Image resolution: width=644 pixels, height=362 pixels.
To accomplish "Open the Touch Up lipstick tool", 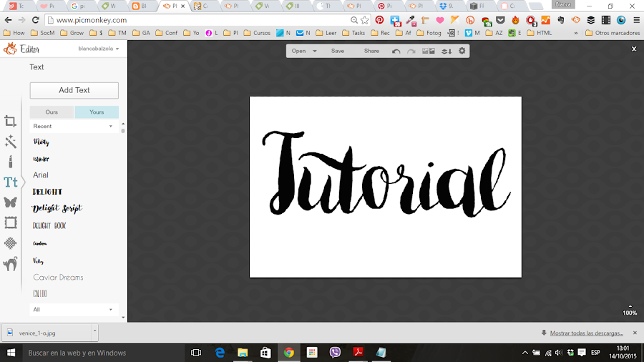I will coord(10,162).
